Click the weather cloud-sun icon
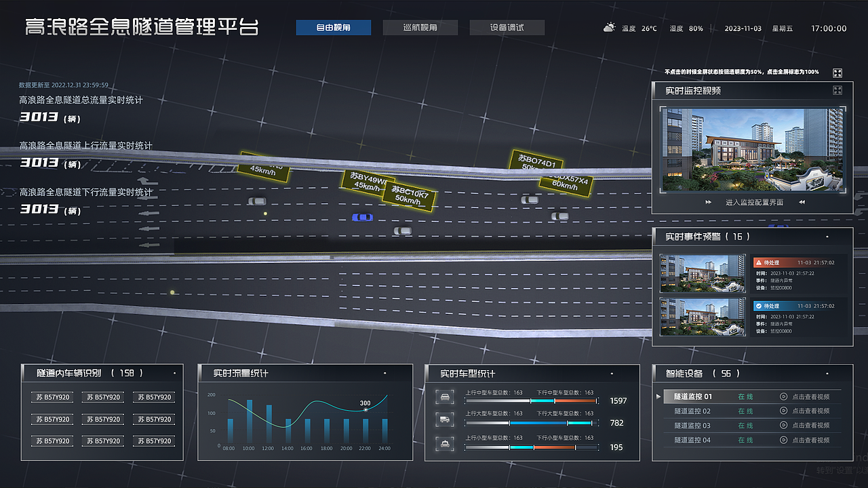Image resolution: width=868 pixels, height=488 pixels. pos(609,28)
